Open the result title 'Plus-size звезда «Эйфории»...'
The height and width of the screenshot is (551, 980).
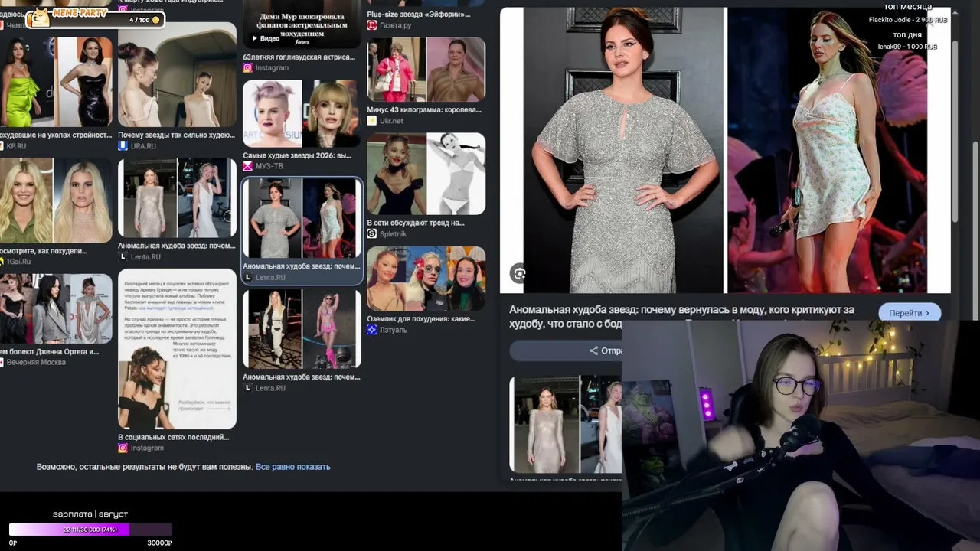pos(419,14)
